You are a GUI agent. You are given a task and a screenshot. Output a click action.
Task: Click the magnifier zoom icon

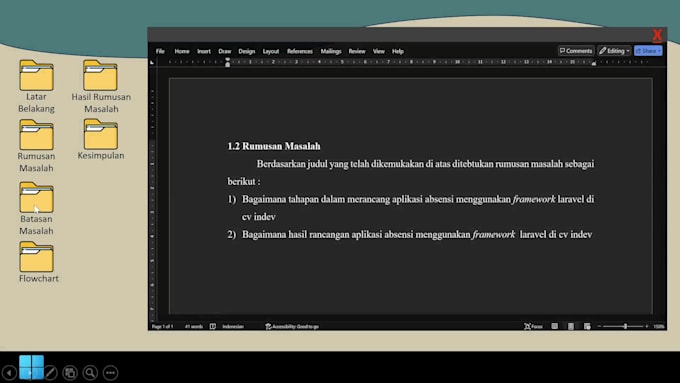click(90, 373)
